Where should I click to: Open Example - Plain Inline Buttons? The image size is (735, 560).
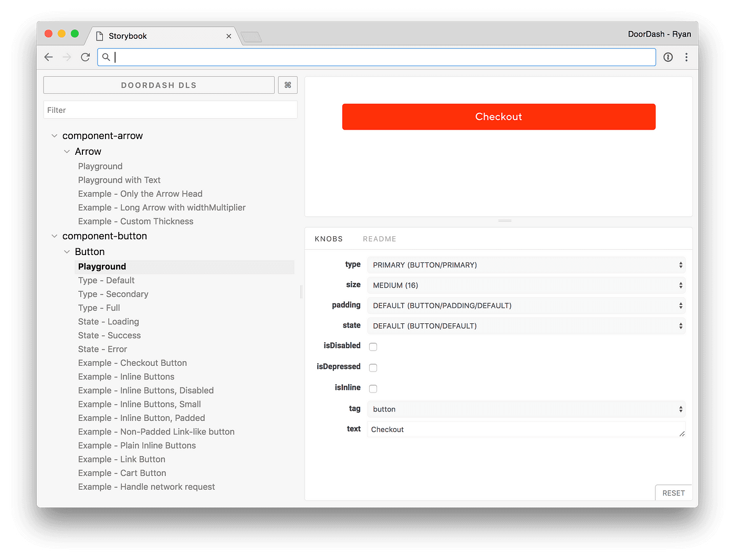coord(137,446)
